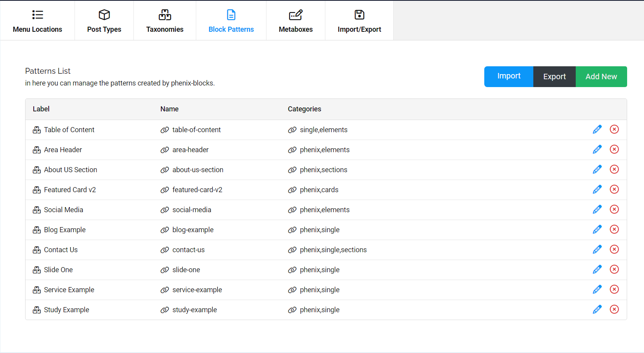This screenshot has height=353, width=644.
Task: Click the 'about-us-section' name cell
Action: click(x=198, y=170)
